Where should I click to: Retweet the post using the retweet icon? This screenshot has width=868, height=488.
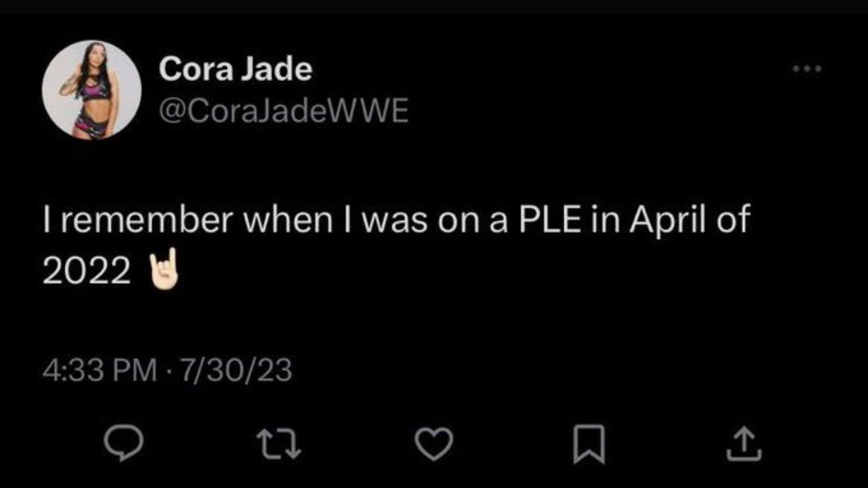(278, 444)
